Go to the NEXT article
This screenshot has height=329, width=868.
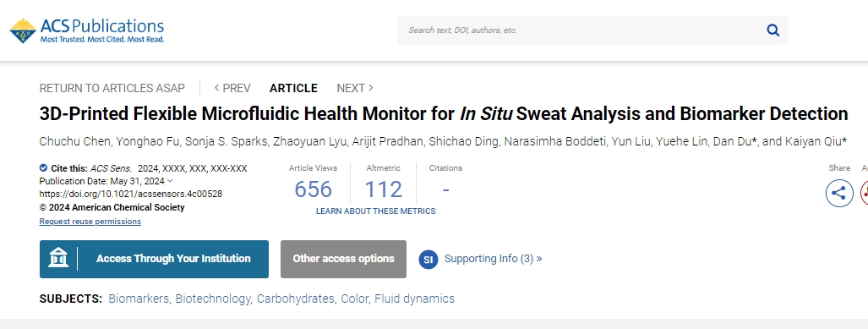click(355, 88)
